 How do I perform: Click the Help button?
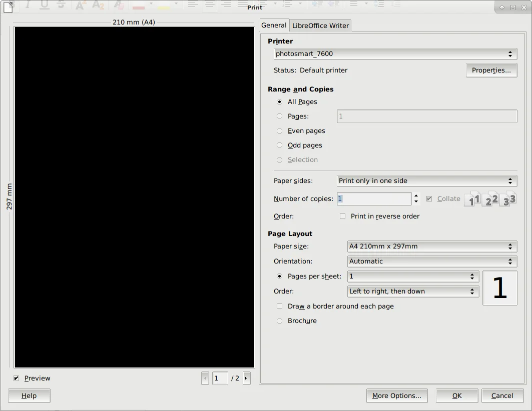[29, 396]
